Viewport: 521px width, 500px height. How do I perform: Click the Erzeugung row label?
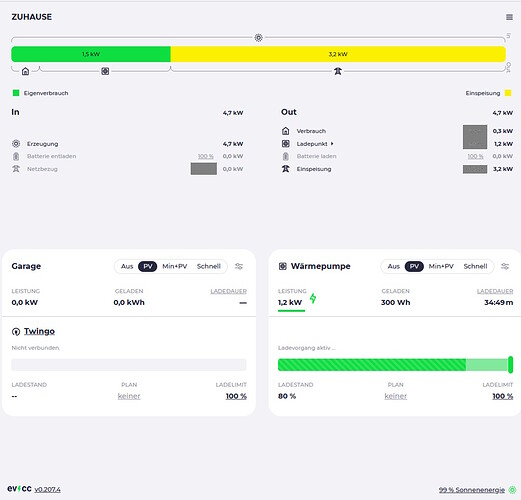click(43, 144)
